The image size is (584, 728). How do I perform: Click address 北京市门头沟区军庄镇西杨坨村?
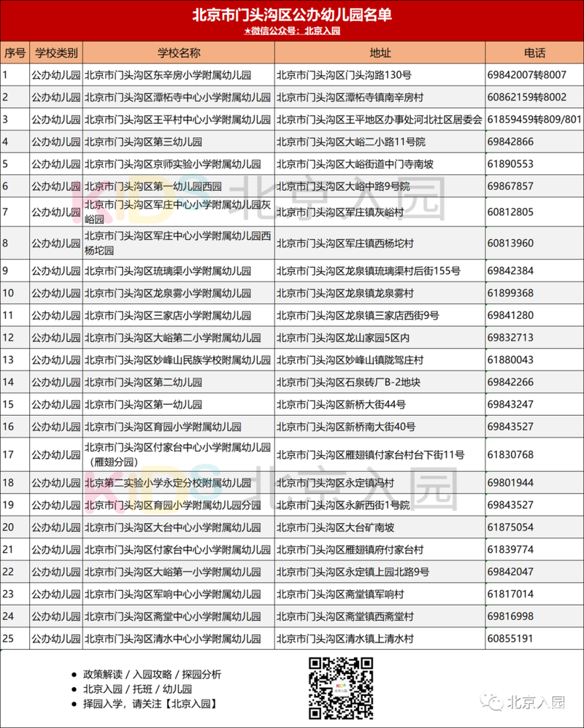point(345,244)
